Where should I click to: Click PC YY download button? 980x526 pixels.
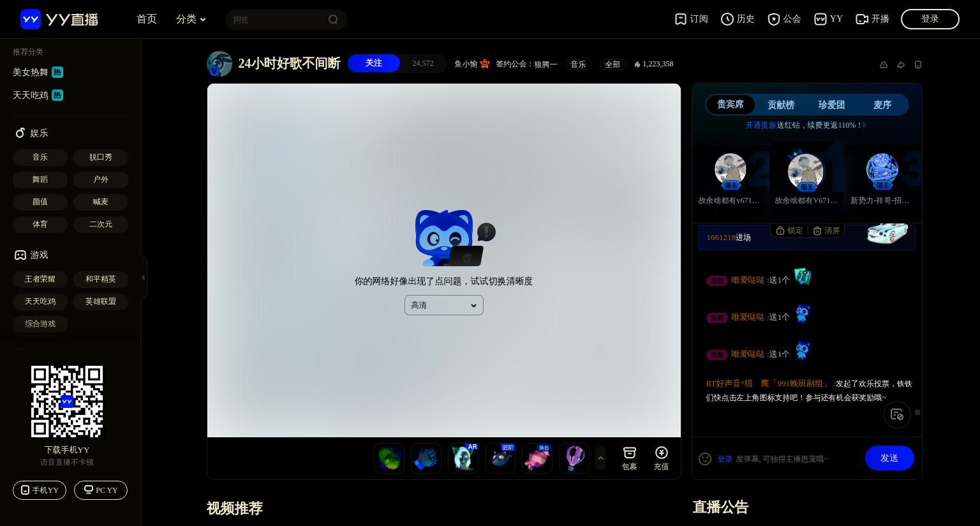(x=101, y=490)
